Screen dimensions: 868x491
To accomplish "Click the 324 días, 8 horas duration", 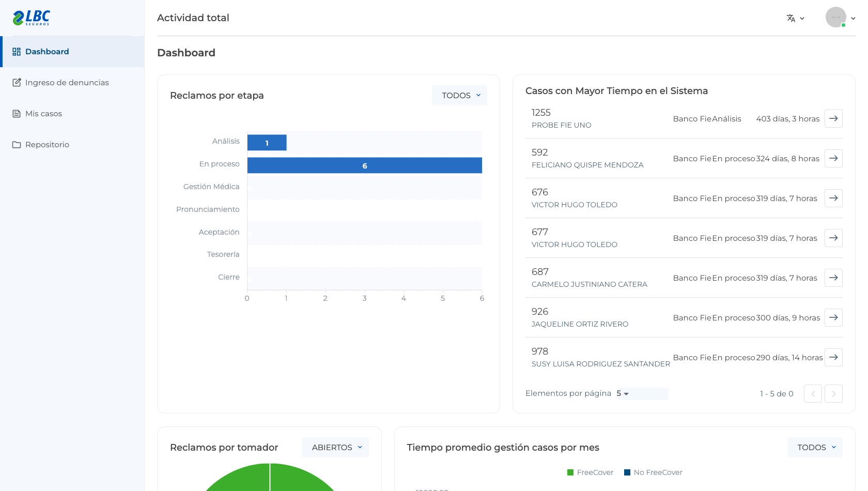I will [x=788, y=159].
